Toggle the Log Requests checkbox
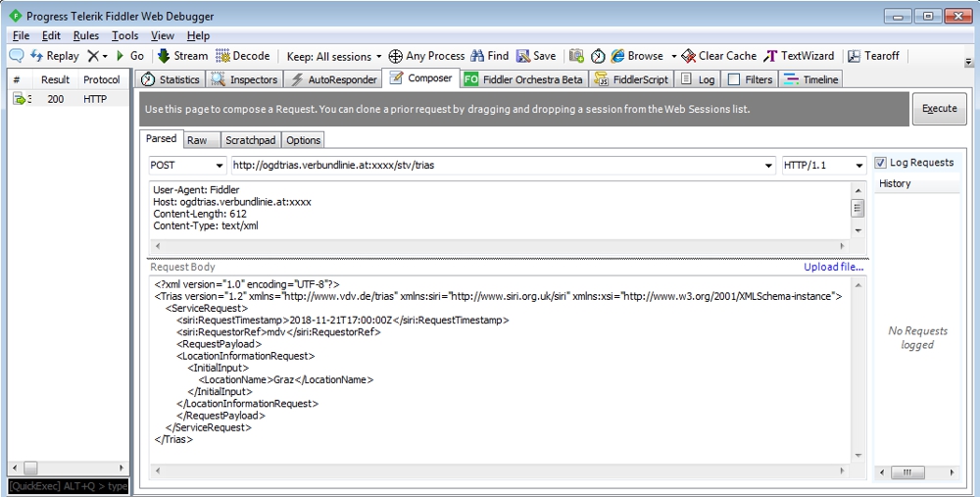Viewport: 980px width, 497px height. pyautogui.click(x=881, y=163)
